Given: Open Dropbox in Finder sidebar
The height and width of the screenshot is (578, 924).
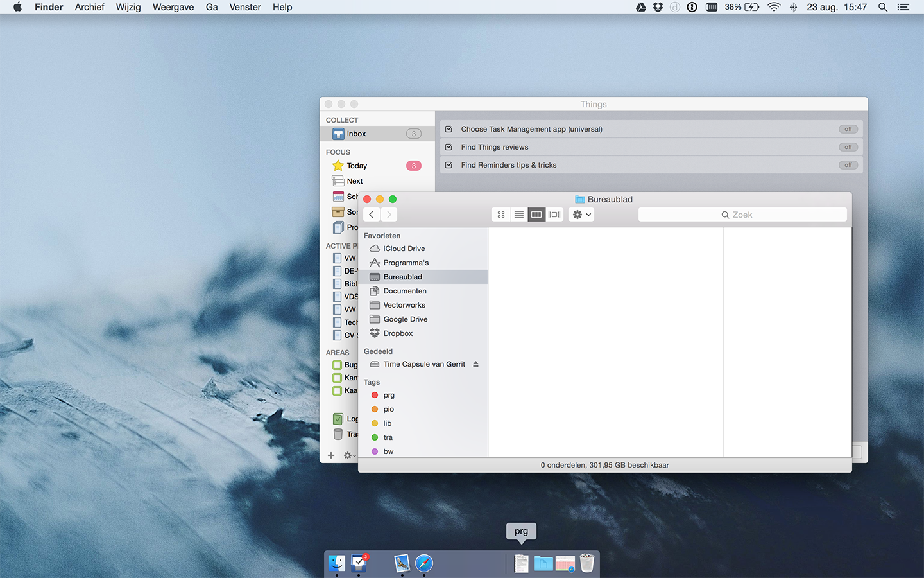Looking at the screenshot, I should coord(424,333).
